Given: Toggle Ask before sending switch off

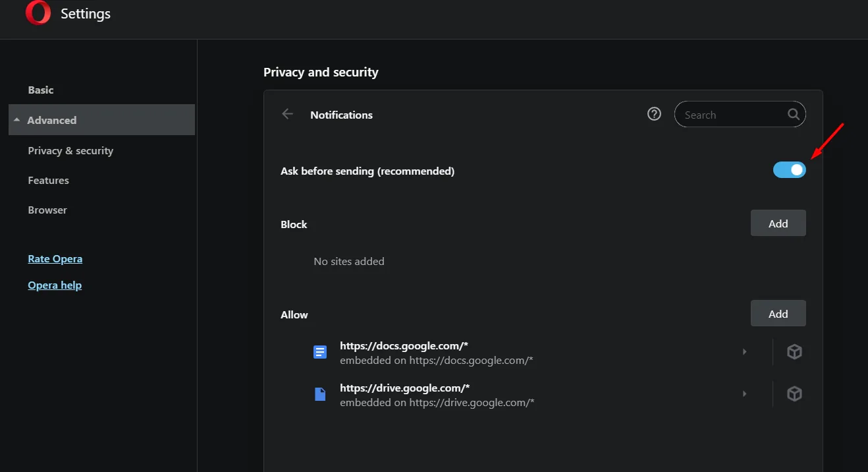Looking at the screenshot, I should [x=790, y=170].
